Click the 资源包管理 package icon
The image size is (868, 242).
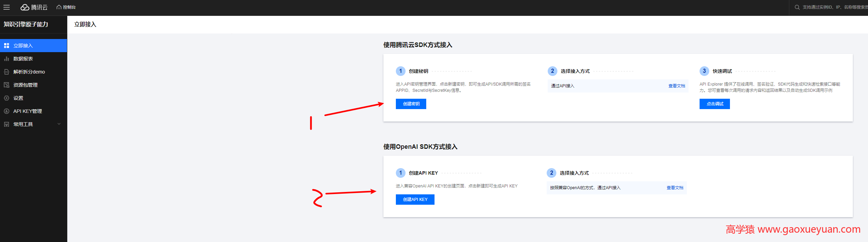(x=7, y=85)
